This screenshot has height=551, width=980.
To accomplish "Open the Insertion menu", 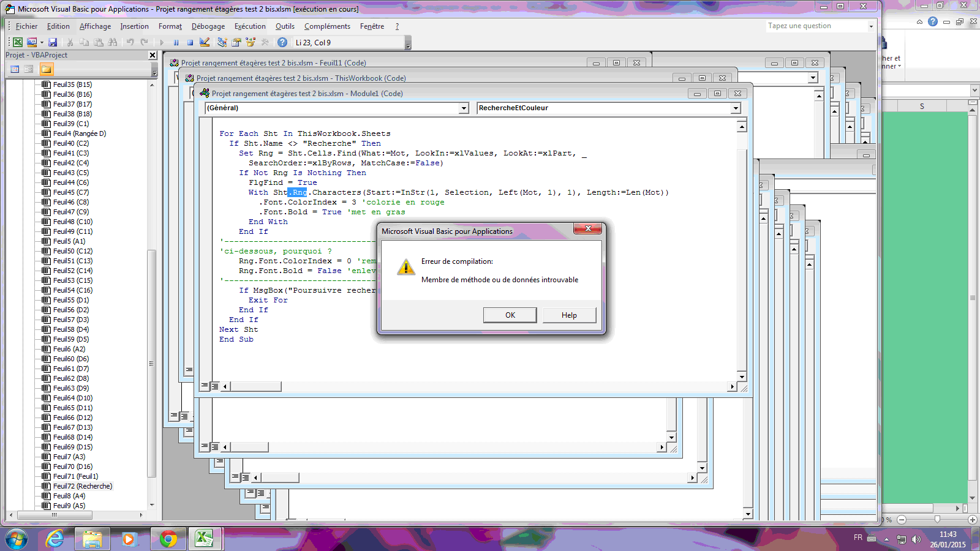I will (x=134, y=26).
